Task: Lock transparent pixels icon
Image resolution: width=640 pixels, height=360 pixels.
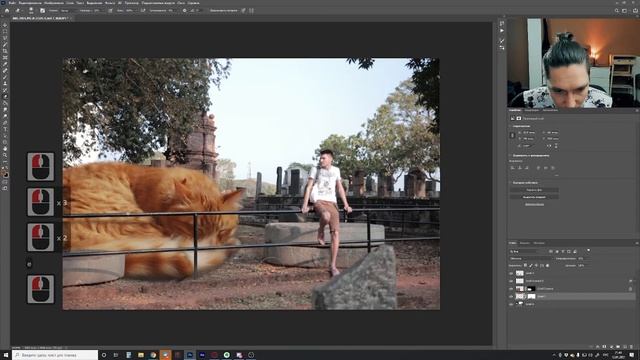Action: click(x=525, y=265)
